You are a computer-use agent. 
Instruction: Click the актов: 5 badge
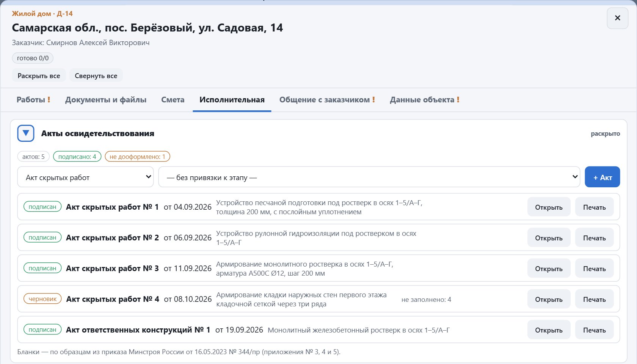point(33,157)
